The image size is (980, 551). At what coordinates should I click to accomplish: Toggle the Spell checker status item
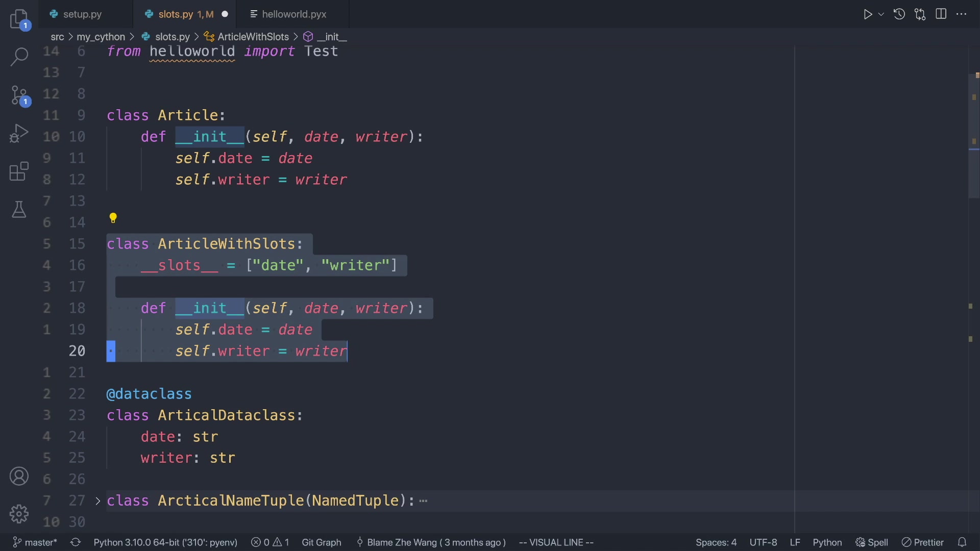872,542
